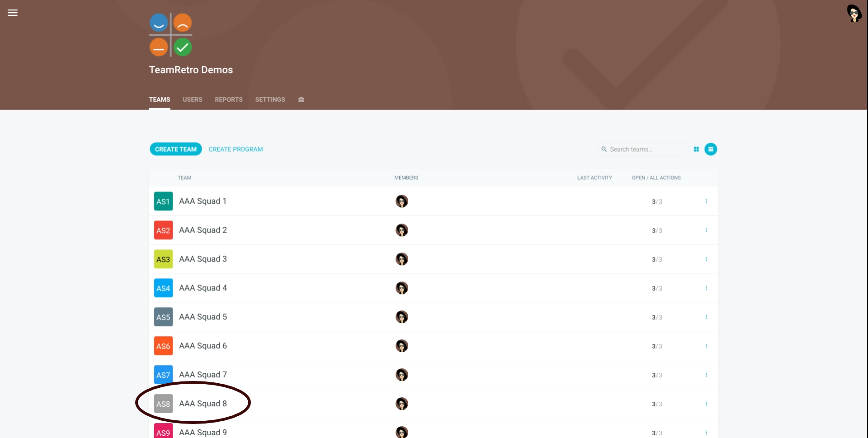Viewport: 868px width, 438px height.
Task: Click member avatar for AAA Squad 3
Action: (x=402, y=259)
